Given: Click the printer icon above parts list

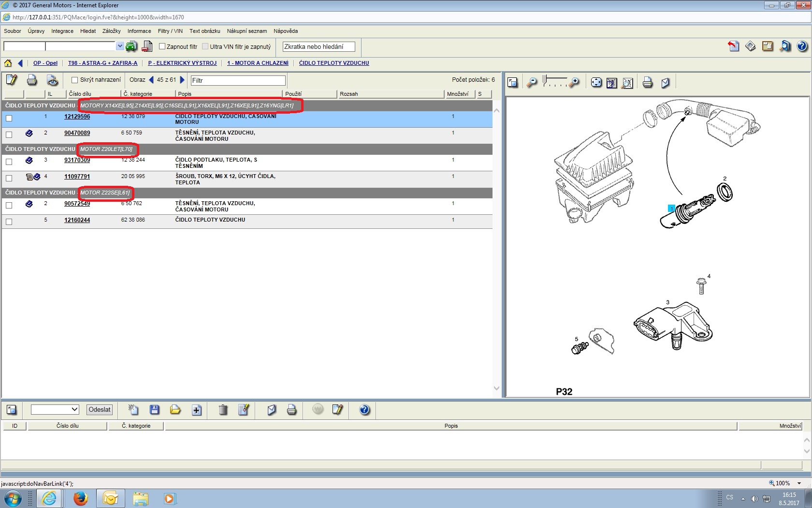Looking at the screenshot, I should coord(32,80).
